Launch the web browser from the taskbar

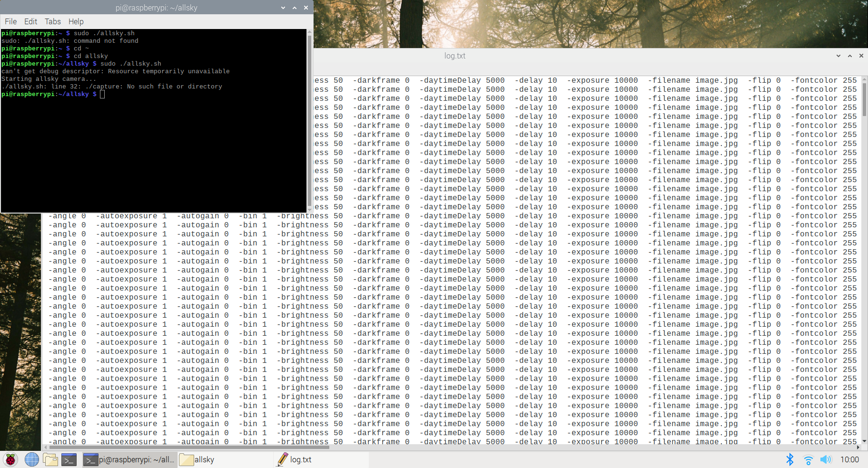[x=31, y=459]
